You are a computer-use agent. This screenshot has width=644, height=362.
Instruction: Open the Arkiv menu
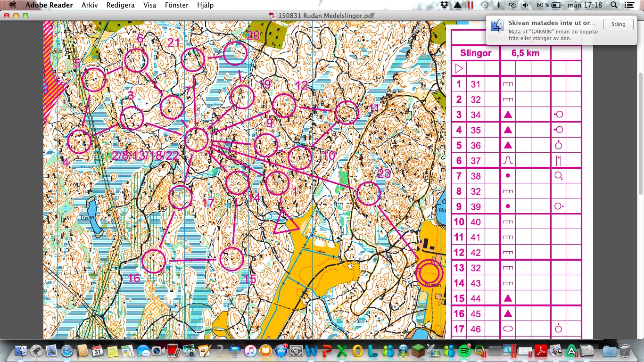pyautogui.click(x=90, y=5)
